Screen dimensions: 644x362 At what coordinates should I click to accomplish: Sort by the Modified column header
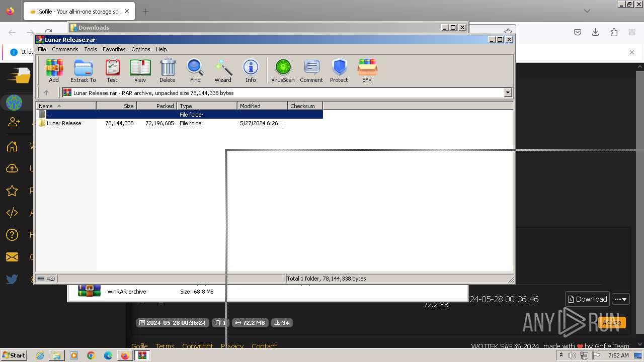pyautogui.click(x=262, y=106)
